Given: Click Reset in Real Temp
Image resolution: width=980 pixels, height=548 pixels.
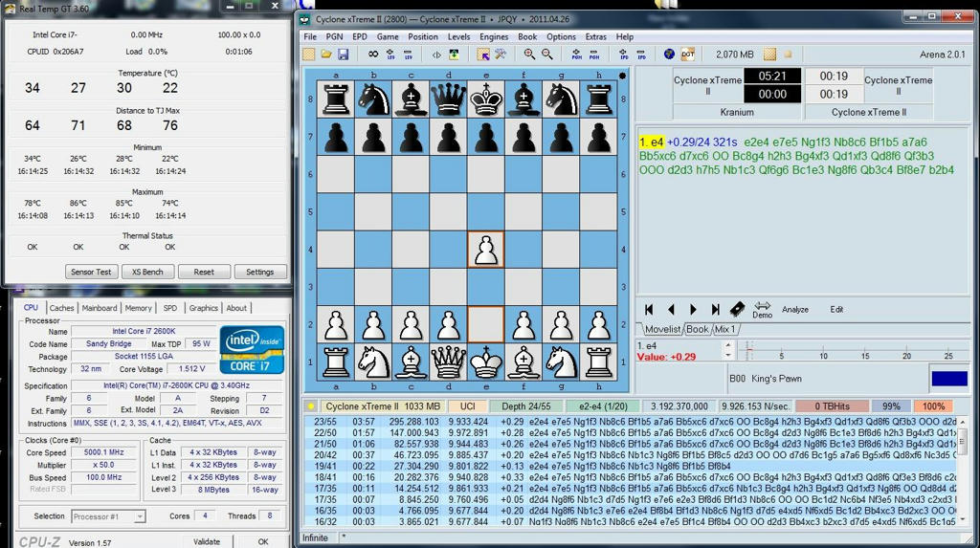Looking at the screenshot, I should tap(204, 272).
